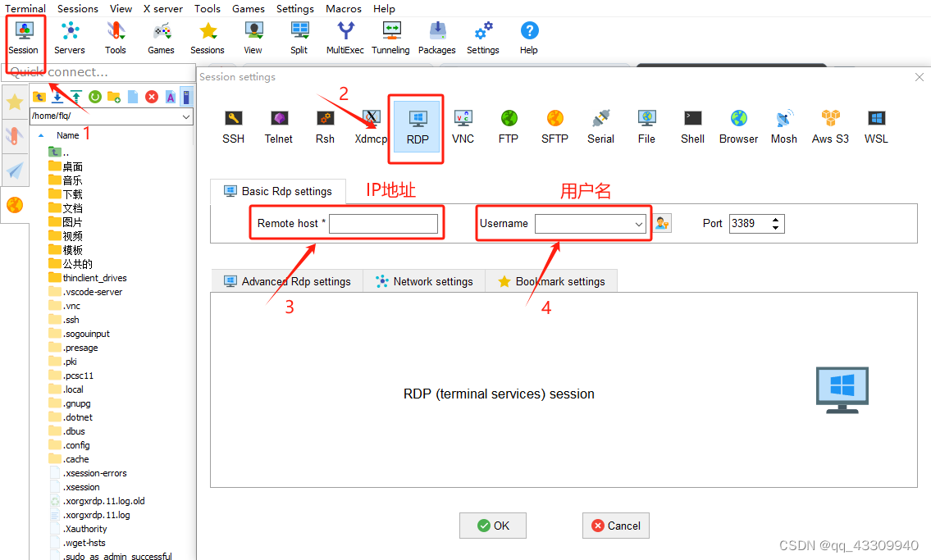Select the VNC session type

pyautogui.click(x=463, y=128)
